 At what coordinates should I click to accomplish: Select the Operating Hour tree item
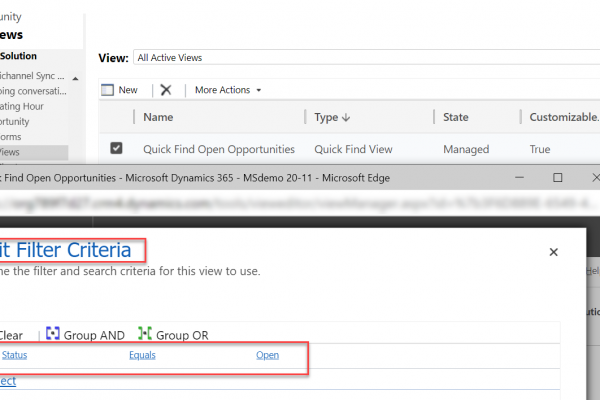pos(21,106)
